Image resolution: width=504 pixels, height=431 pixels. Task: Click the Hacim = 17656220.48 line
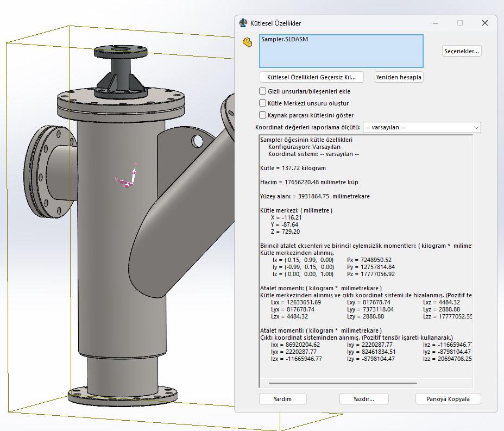(309, 183)
